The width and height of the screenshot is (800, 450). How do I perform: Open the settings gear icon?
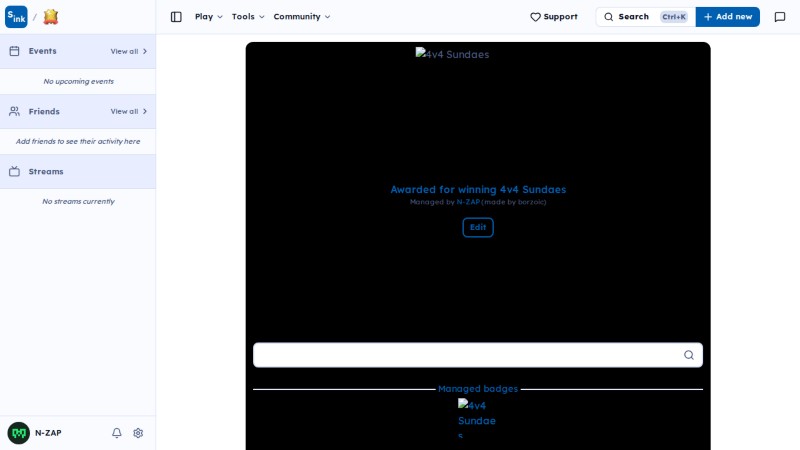[x=138, y=433]
